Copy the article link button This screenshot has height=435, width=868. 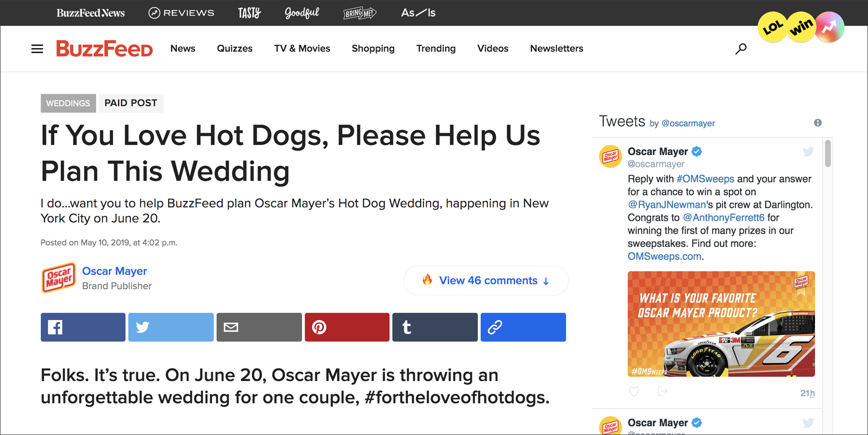point(523,327)
